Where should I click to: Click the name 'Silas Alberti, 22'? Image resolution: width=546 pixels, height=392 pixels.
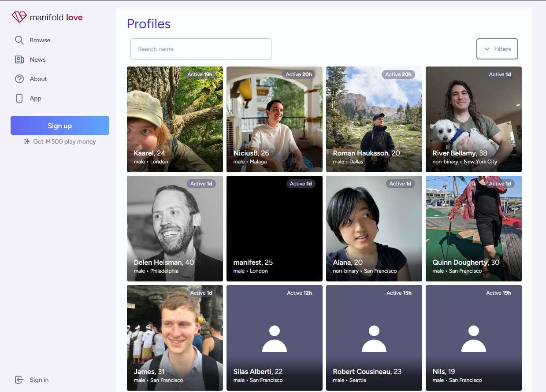tap(258, 372)
